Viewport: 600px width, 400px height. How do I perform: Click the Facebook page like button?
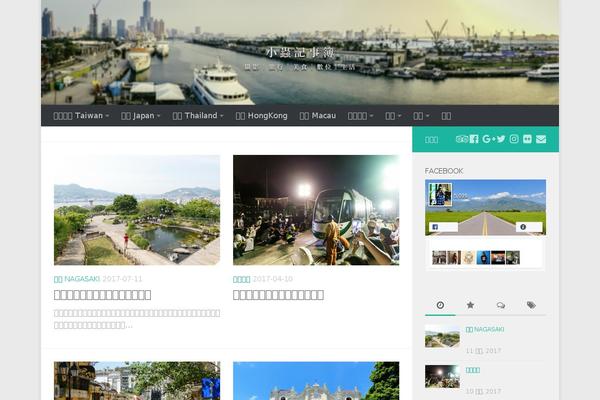click(x=443, y=227)
